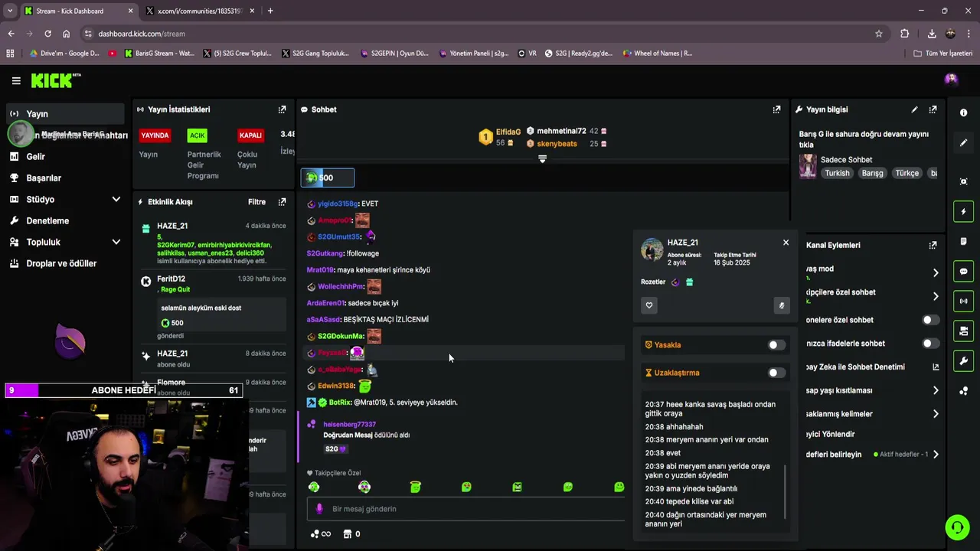The image size is (980, 551).
Task: Open the green support headset button
Action: (x=956, y=527)
